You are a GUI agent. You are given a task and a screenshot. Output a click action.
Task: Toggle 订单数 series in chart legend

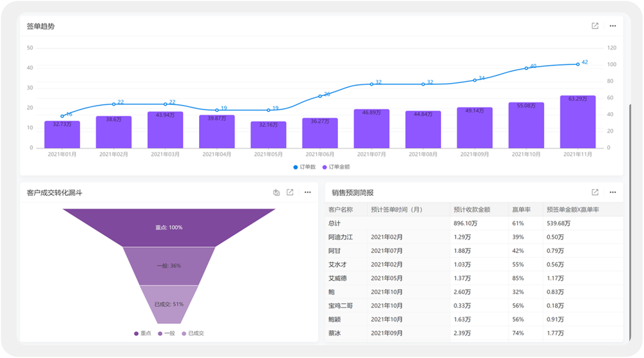(305, 167)
